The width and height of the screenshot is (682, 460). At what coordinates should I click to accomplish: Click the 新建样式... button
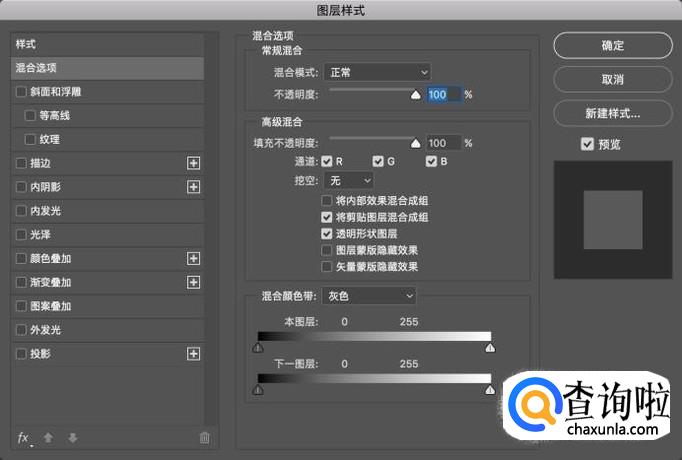click(x=612, y=113)
